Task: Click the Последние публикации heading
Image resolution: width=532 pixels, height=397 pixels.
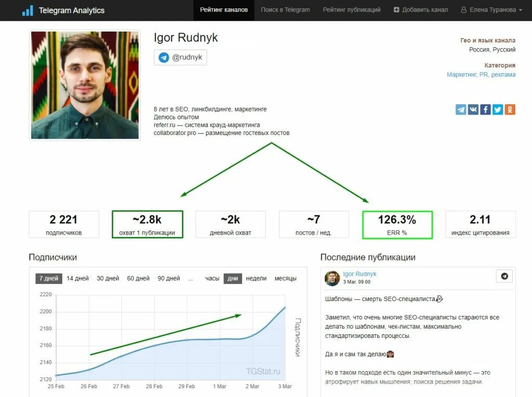Action: point(368,257)
